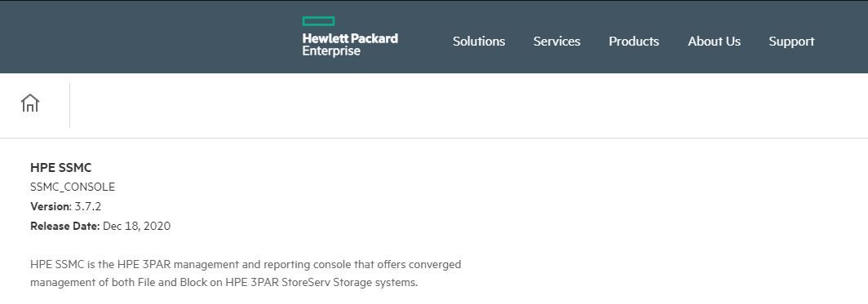Open the Products navigation menu
The height and width of the screenshot is (304, 868).
click(634, 42)
